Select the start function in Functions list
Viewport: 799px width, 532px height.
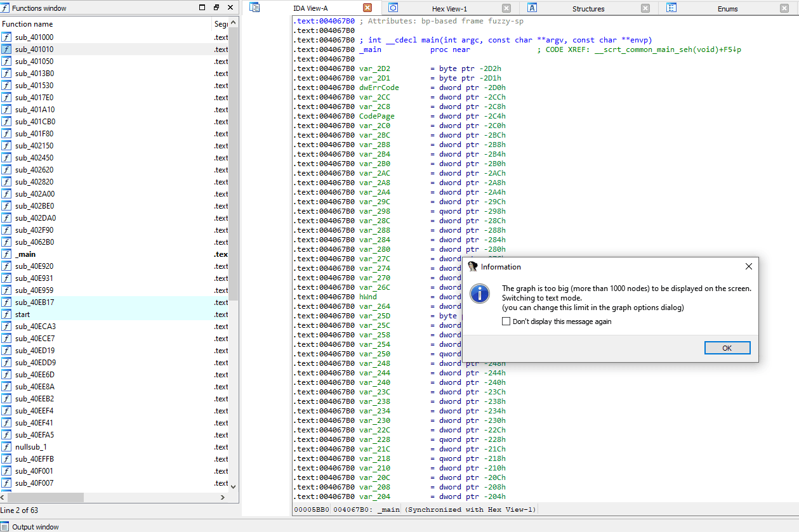tap(23, 314)
